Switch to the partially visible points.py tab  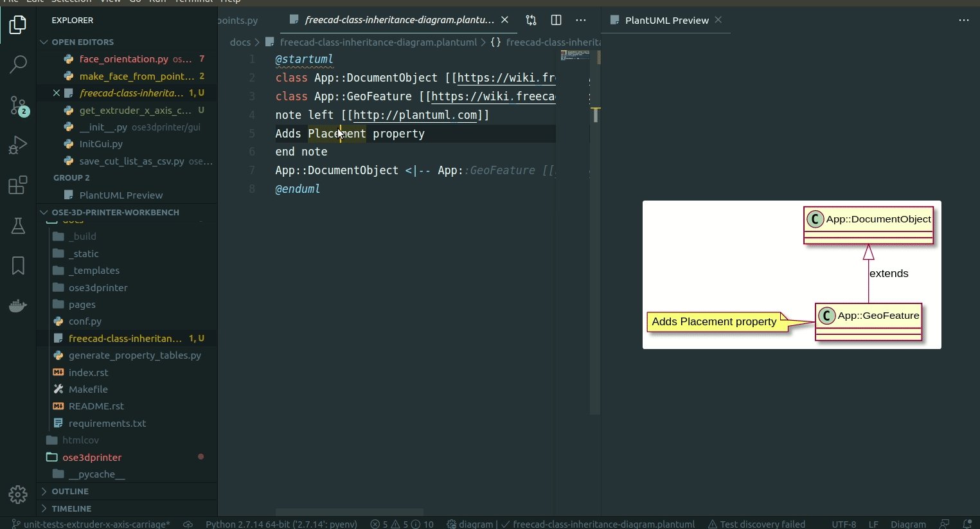(x=238, y=20)
